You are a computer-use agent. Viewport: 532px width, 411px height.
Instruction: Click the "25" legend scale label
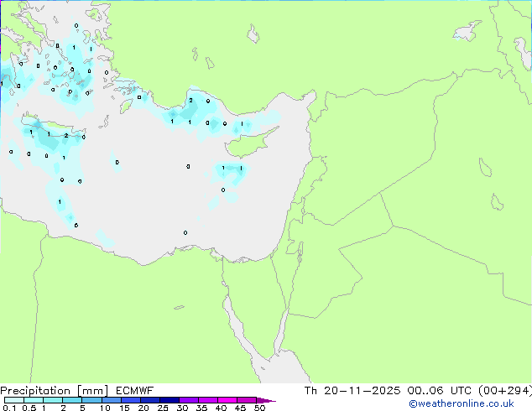click(x=163, y=408)
